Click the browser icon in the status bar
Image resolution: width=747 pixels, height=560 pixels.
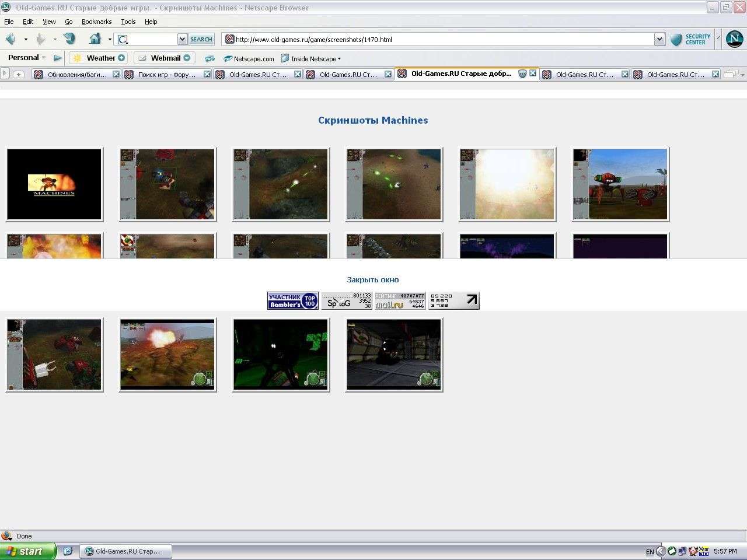click(x=7, y=535)
